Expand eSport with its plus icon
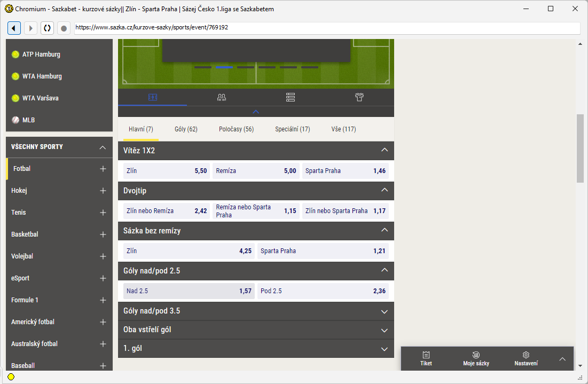Image resolution: width=588 pixels, height=384 pixels. coord(103,278)
